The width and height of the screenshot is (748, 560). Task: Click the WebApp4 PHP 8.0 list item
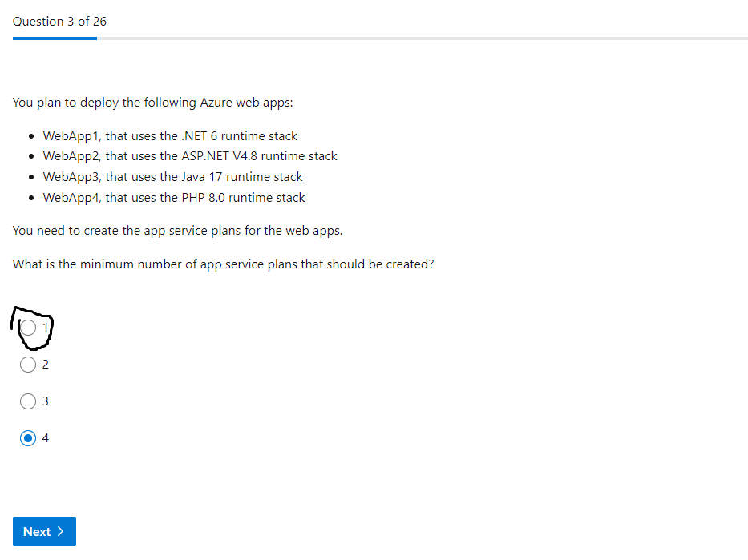pyautogui.click(x=174, y=197)
